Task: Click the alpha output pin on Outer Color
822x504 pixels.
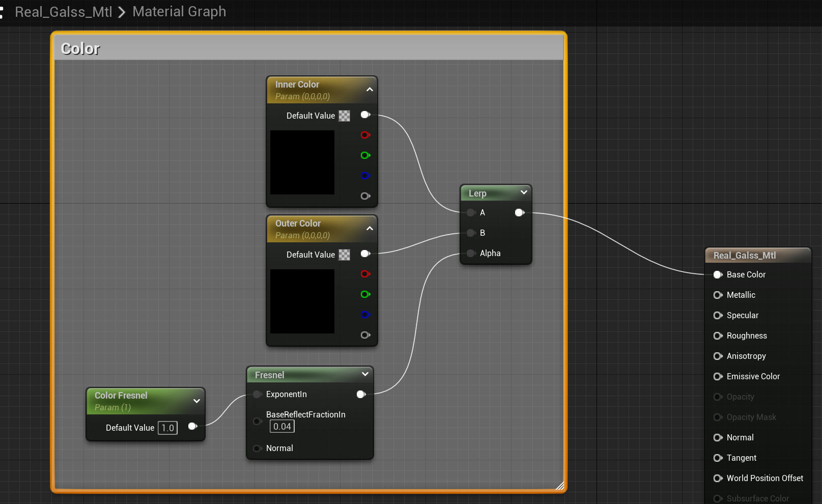Action: (x=365, y=335)
